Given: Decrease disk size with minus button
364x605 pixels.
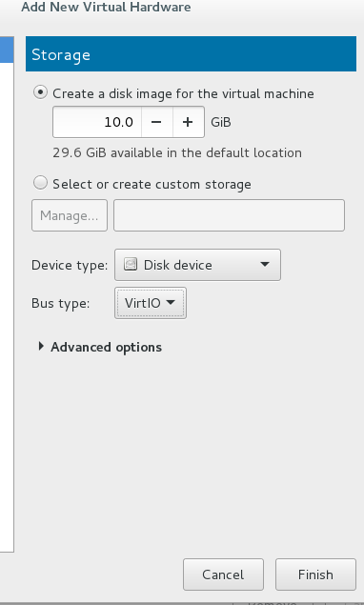Looking at the screenshot, I should (156, 122).
